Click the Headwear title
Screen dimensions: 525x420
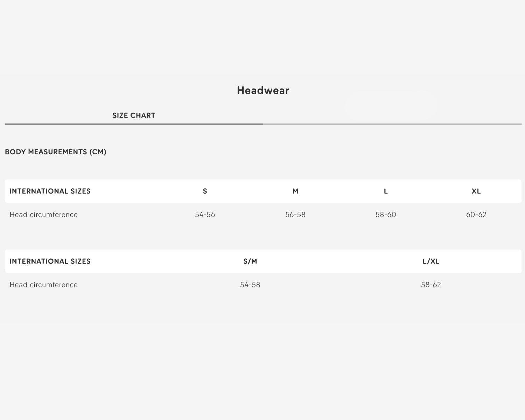[x=263, y=90]
